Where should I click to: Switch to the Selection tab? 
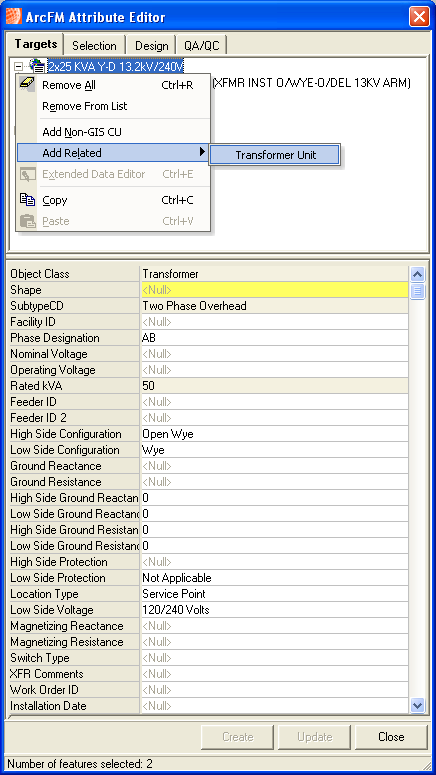click(x=94, y=45)
